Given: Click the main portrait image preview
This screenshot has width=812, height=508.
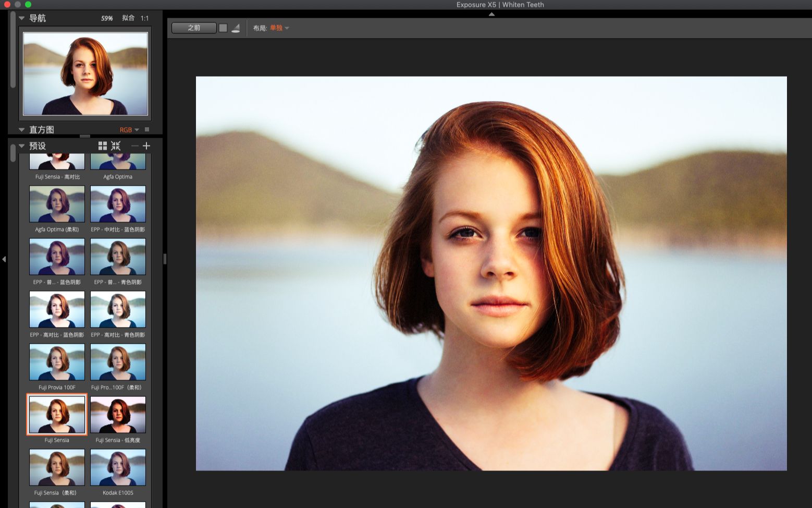Looking at the screenshot, I should tap(491, 273).
